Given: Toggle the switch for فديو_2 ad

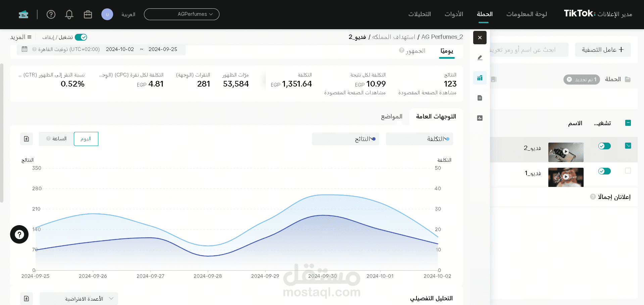Looking at the screenshot, I should (x=604, y=146).
